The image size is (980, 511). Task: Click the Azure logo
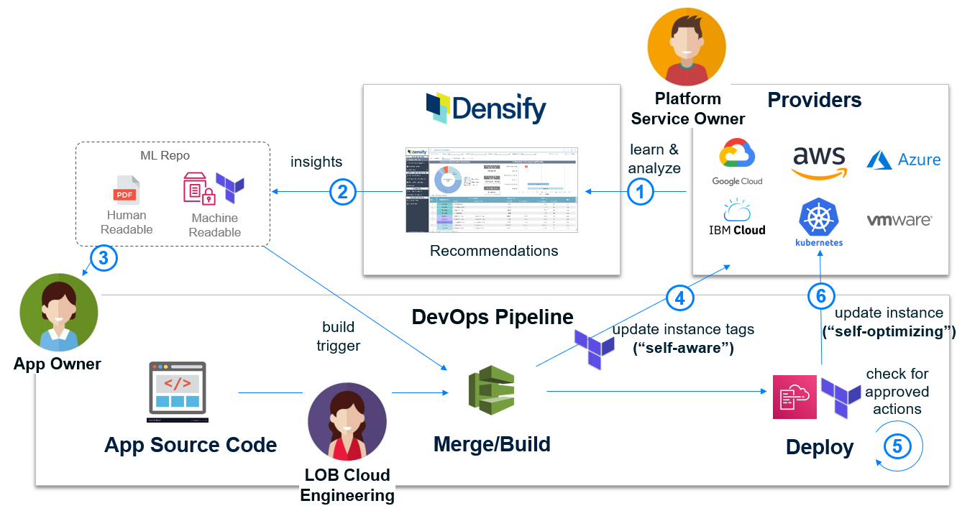click(x=904, y=160)
